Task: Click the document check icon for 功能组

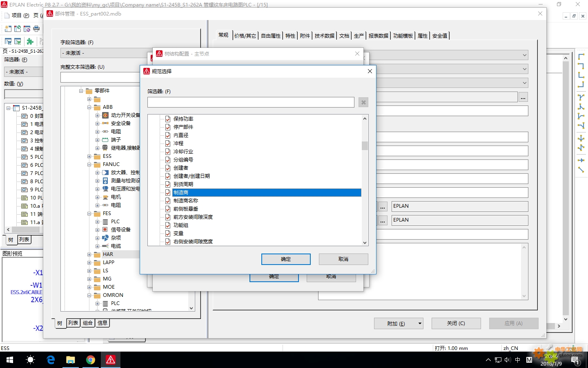Action: point(168,225)
